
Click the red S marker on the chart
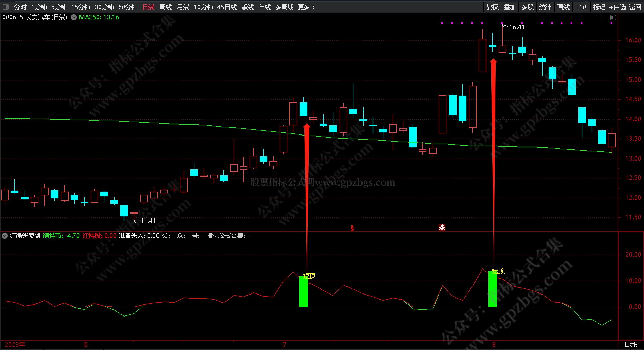coord(352,228)
